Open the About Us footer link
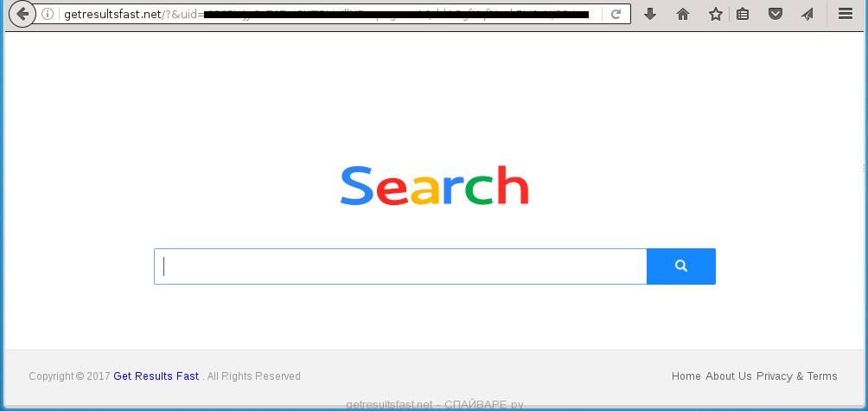Image resolution: width=868 pixels, height=411 pixels. click(729, 376)
